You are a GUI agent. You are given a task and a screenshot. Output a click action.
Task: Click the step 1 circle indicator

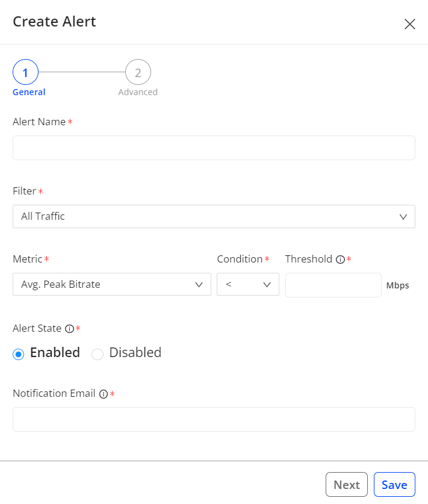(x=25, y=73)
